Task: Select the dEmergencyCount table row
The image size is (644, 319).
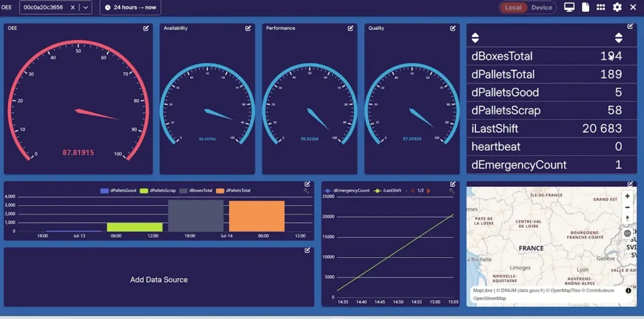Action: 552,165
